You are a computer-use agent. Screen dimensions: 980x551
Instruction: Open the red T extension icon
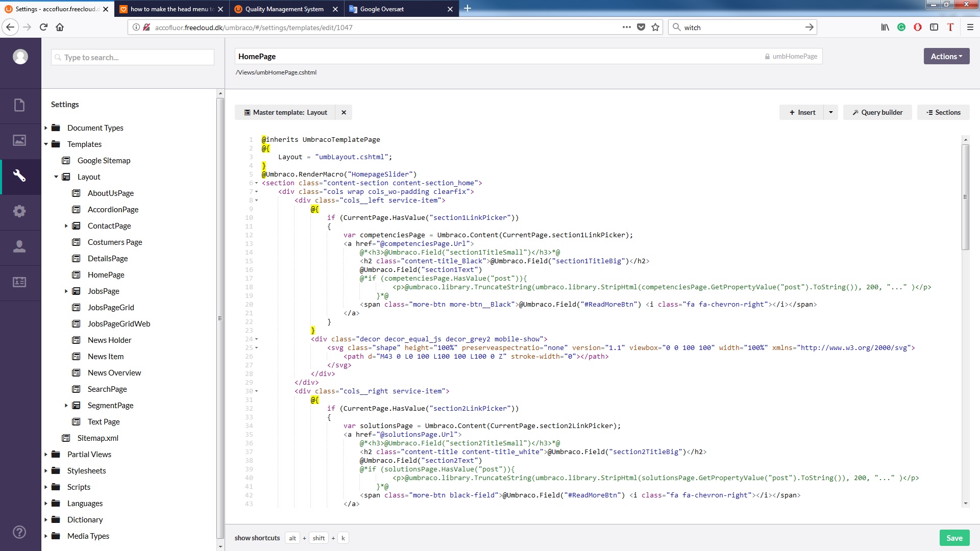click(950, 27)
